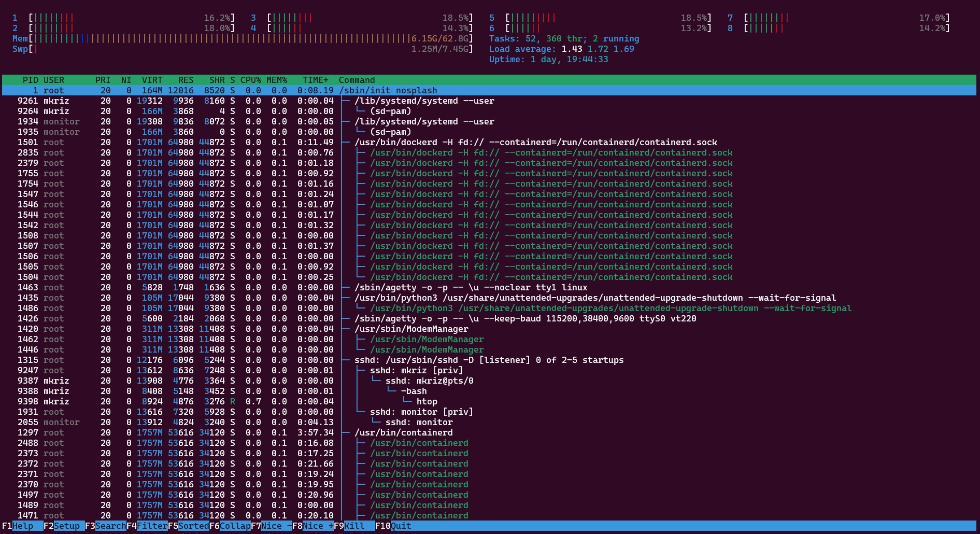Select the first /usr/sbin/ModemManager parent row

pos(411,329)
